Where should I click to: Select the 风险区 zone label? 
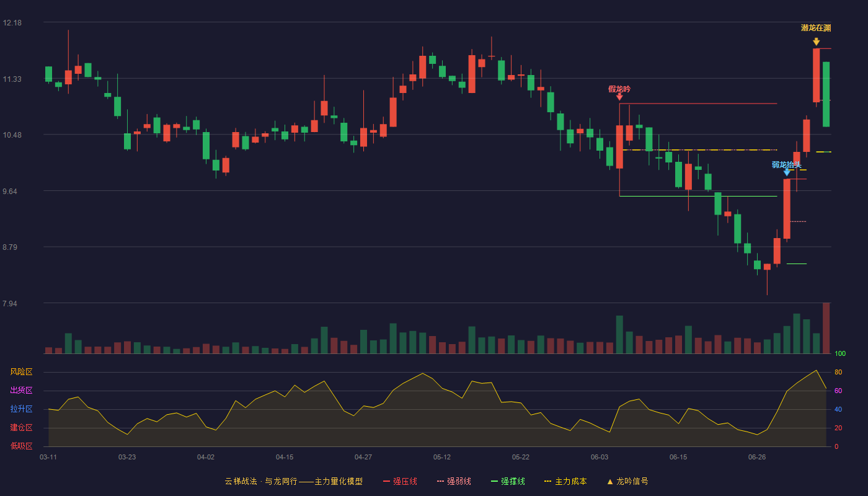coord(22,372)
